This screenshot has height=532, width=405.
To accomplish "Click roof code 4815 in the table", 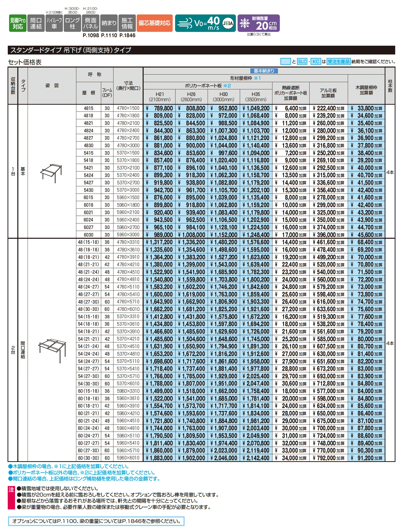I will point(88,108).
